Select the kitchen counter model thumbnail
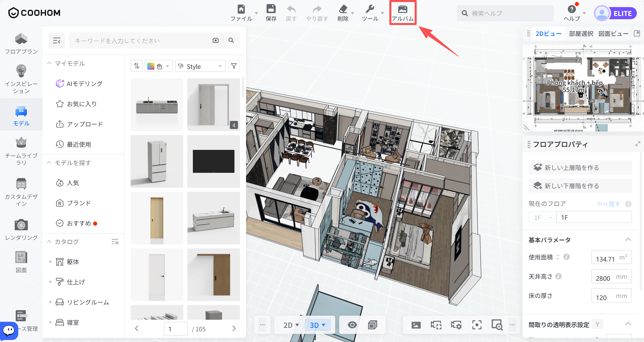This screenshot has height=342, width=644. point(157,105)
